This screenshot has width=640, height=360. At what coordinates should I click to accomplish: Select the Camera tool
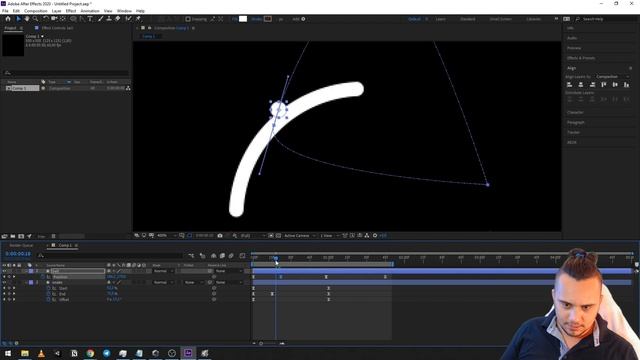[54, 19]
